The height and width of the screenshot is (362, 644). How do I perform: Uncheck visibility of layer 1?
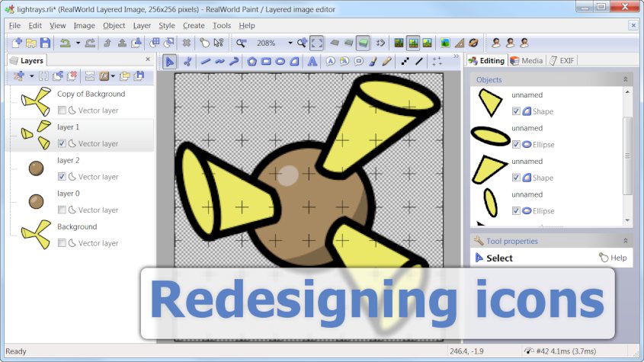pyautogui.click(x=62, y=143)
